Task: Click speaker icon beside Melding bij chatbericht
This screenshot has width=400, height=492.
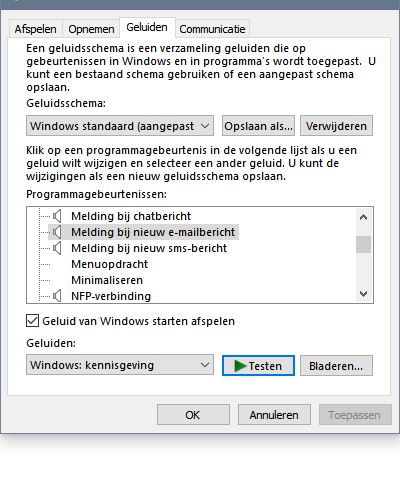Action: pyautogui.click(x=57, y=216)
